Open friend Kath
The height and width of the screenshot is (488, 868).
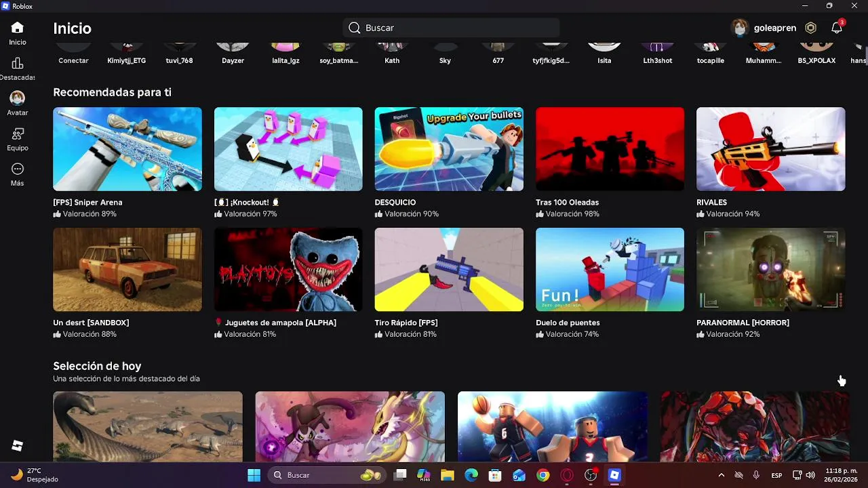[392, 54]
